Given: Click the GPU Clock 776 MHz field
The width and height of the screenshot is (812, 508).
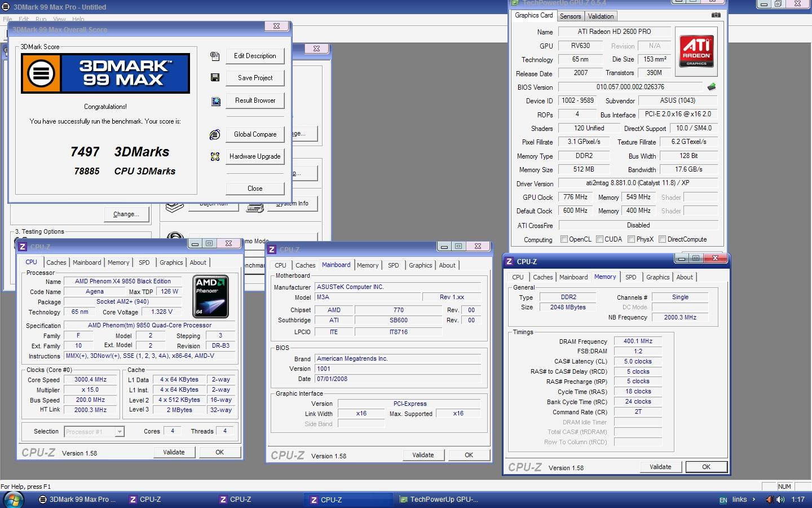Looking at the screenshot, I should pos(575,197).
